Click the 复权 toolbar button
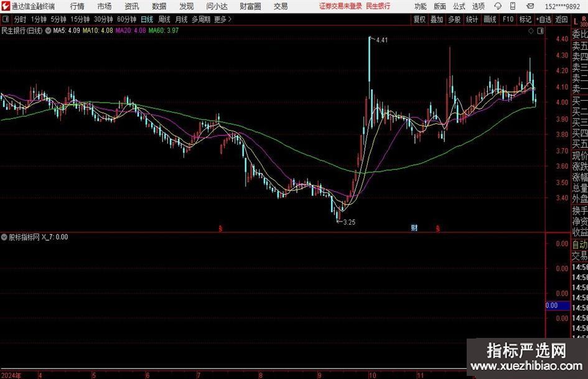This screenshot has width=588, height=379. [419, 19]
